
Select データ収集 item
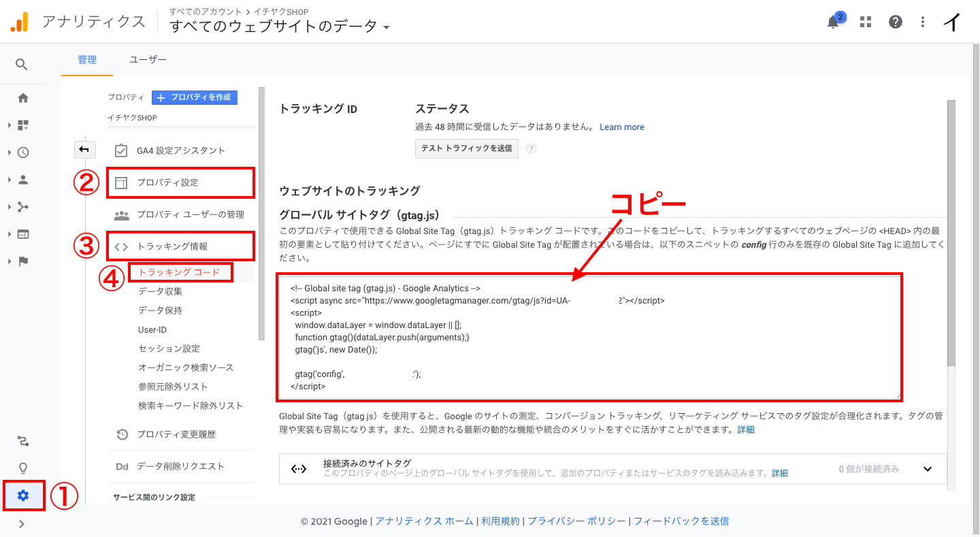point(160,291)
